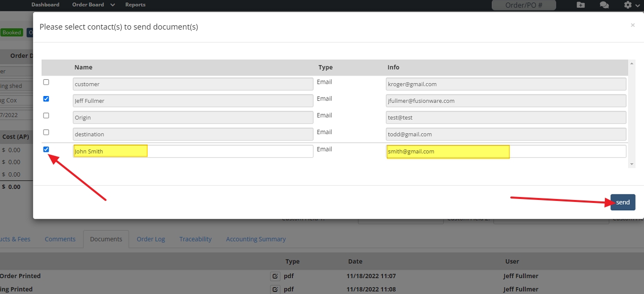Viewport: 644px width, 294px height.
Task: Click the edit icon next to second pdf row
Action: 275,289
